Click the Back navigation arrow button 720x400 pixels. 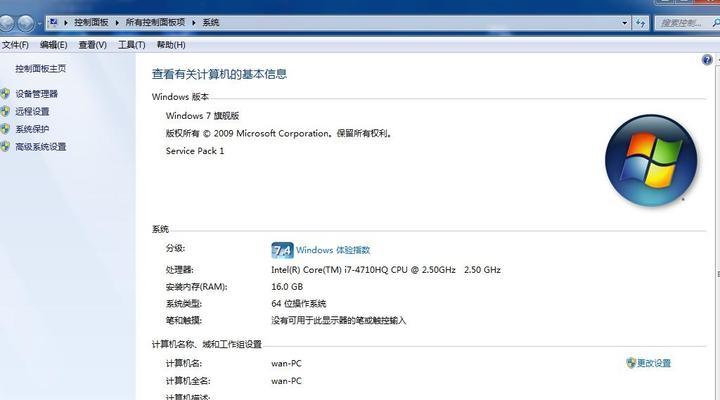[x=6, y=23]
